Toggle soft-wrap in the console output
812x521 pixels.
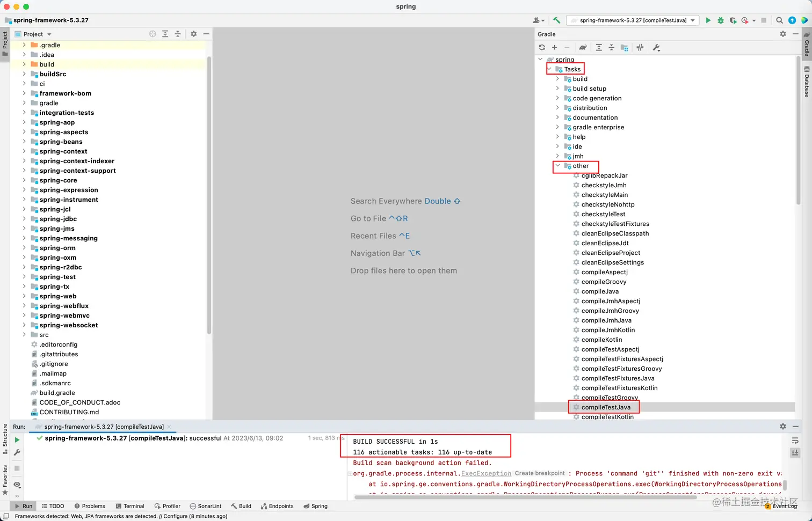795,441
